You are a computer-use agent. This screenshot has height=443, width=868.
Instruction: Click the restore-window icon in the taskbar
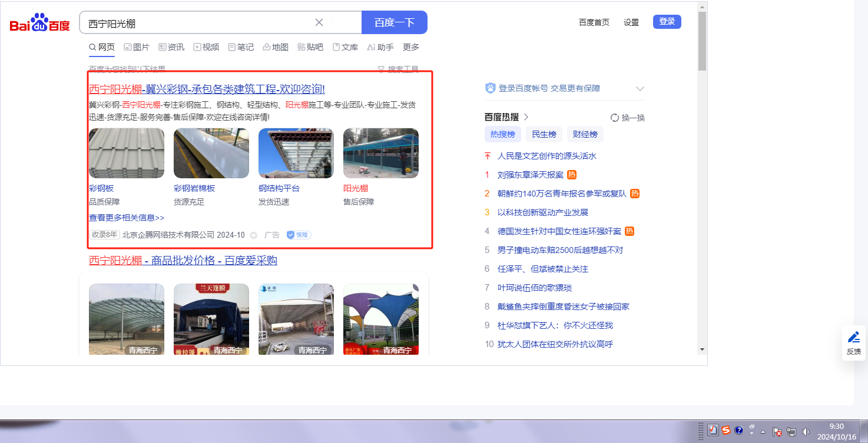click(752, 427)
